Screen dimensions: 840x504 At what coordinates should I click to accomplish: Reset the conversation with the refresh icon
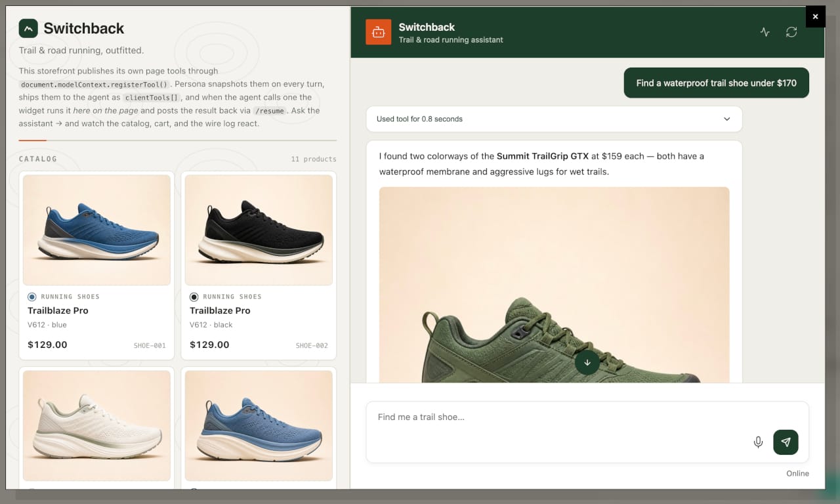(x=791, y=32)
